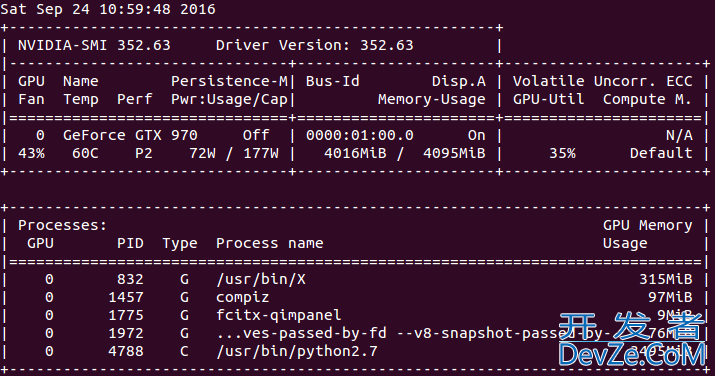Screen dimensions: 715x376
Task: Click the performance state P2
Action: [x=144, y=154]
